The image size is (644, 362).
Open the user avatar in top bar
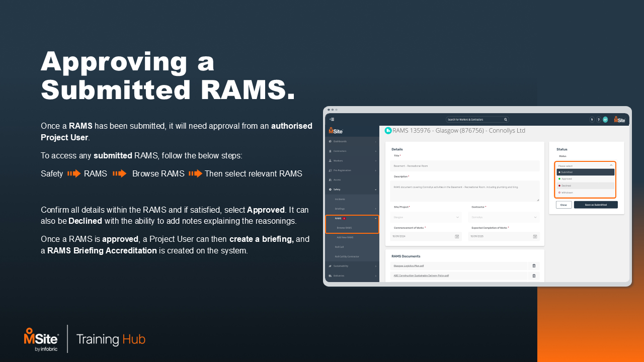pyautogui.click(x=605, y=120)
